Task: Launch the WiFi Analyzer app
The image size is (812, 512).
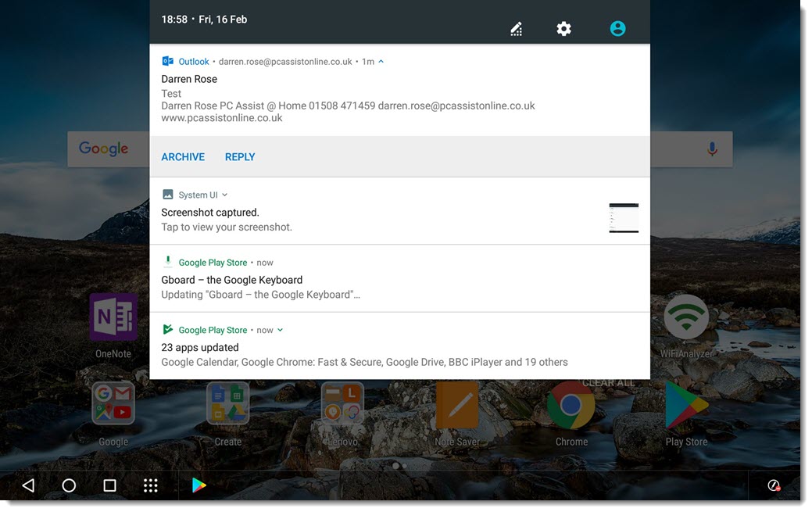Action: click(685, 317)
